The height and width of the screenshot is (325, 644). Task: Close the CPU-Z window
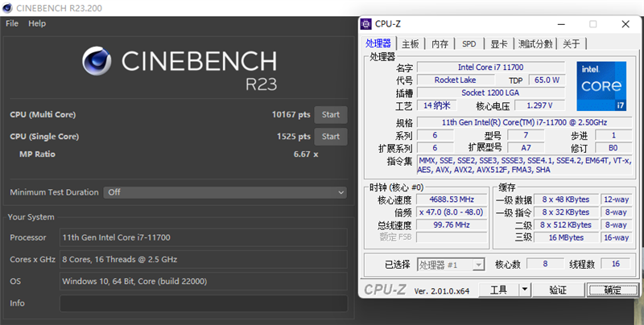[x=625, y=24]
